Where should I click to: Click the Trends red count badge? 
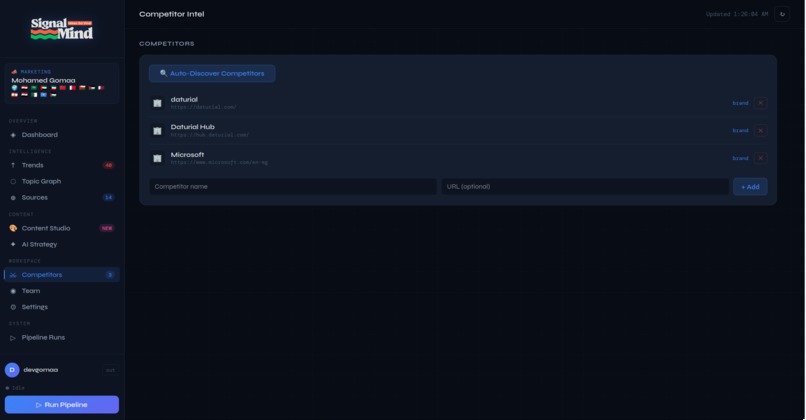point(108,166)
